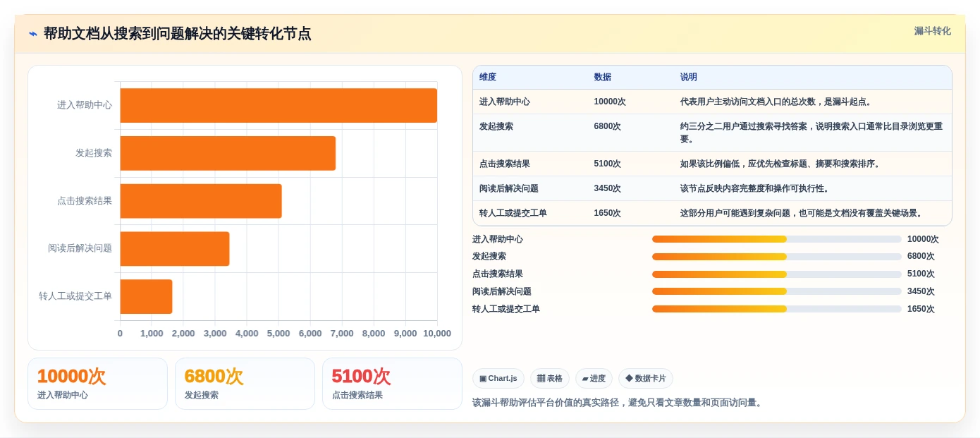Click the 10000次 data card
The image size is (980, 438).
[97, 384]
